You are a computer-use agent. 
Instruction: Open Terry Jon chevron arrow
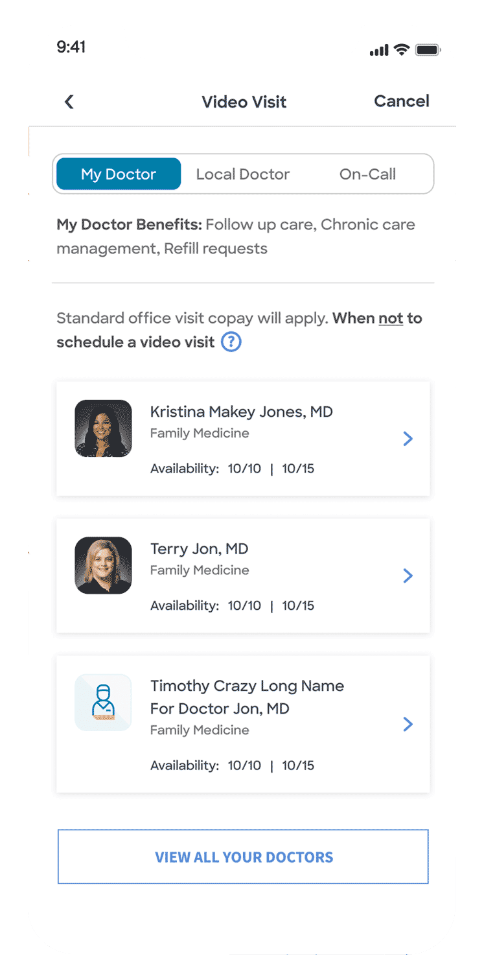tap(408, 576)
